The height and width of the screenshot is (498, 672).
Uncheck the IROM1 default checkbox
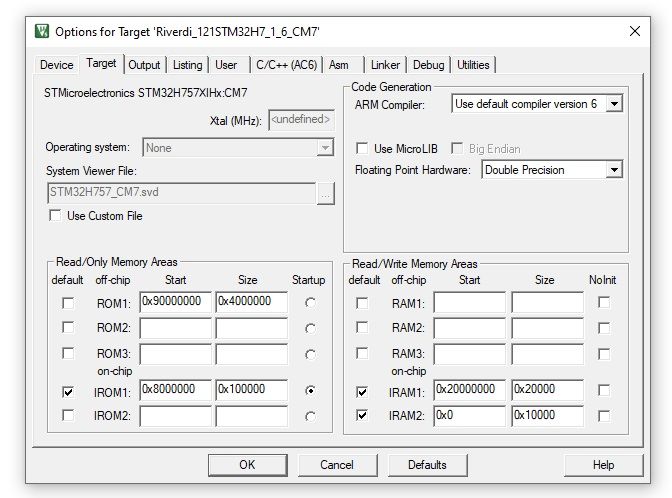tap(68, 392)
